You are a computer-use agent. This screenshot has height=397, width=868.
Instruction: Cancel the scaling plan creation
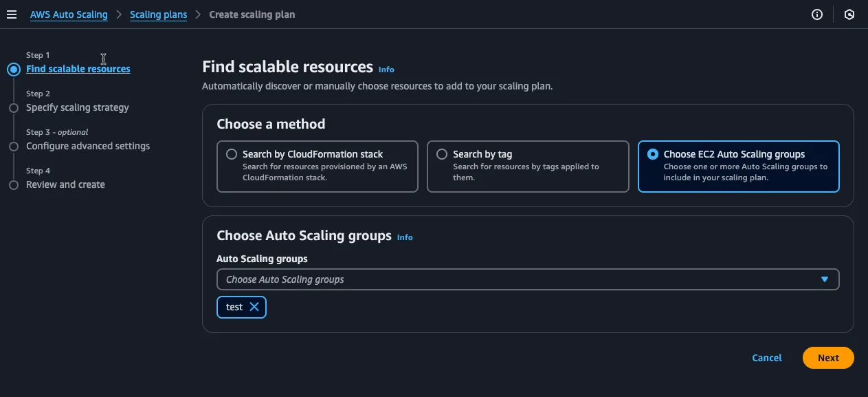pyautogui.click(x=767, y=358)
